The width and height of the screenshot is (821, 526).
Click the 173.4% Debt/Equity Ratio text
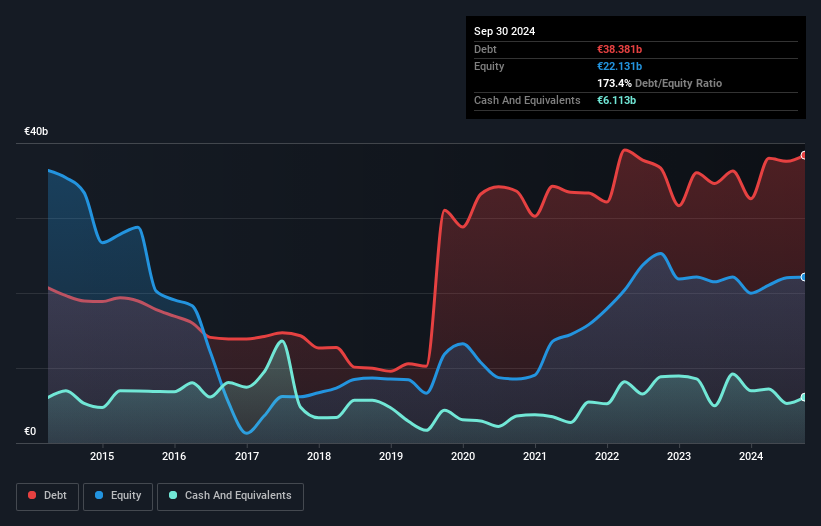click(x=659, y=83)
